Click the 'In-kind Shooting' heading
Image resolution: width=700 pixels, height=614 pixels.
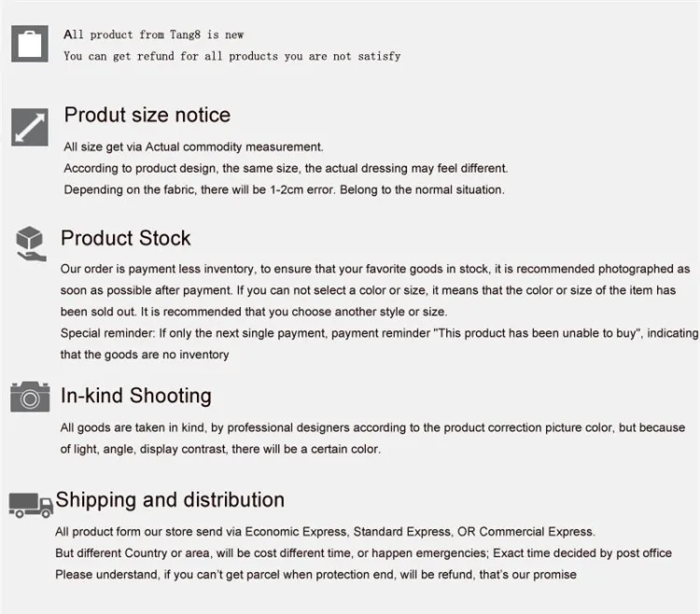tap(135, 396)
